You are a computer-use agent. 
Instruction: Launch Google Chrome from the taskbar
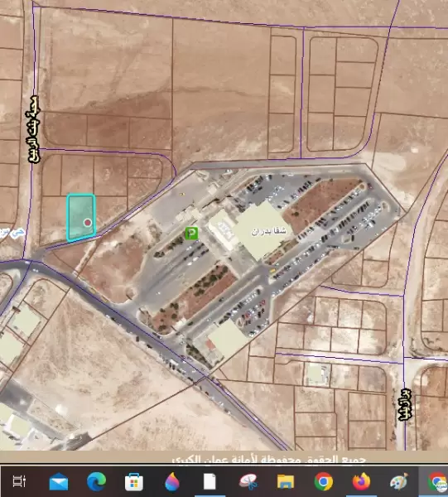pos(324,481)
